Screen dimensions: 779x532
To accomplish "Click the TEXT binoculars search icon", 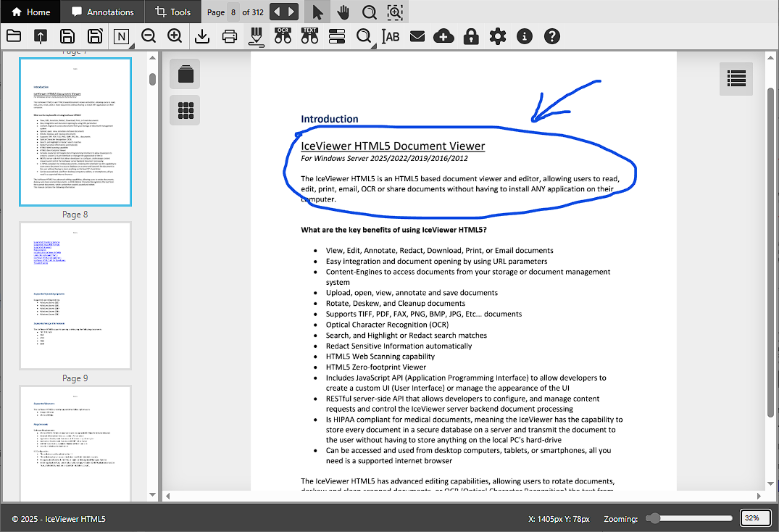I will 309,36.
